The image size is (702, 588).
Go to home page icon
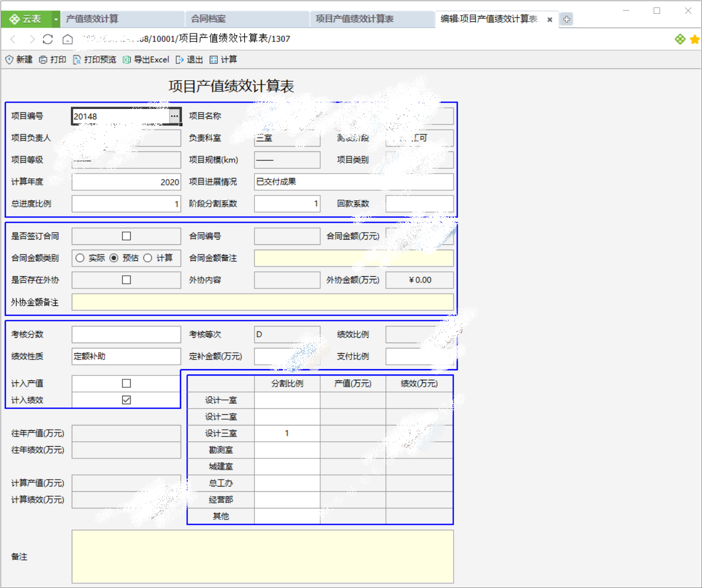click(67, 39)
